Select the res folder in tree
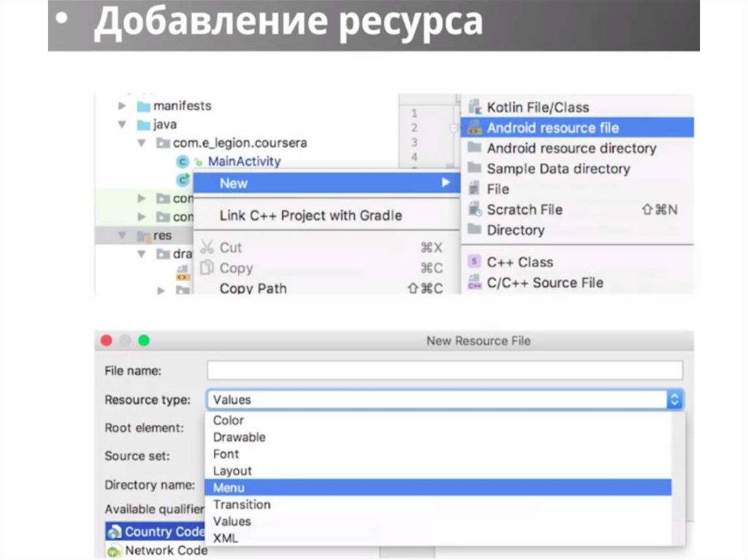The image size is (748, 560). (x=161, y=236)
